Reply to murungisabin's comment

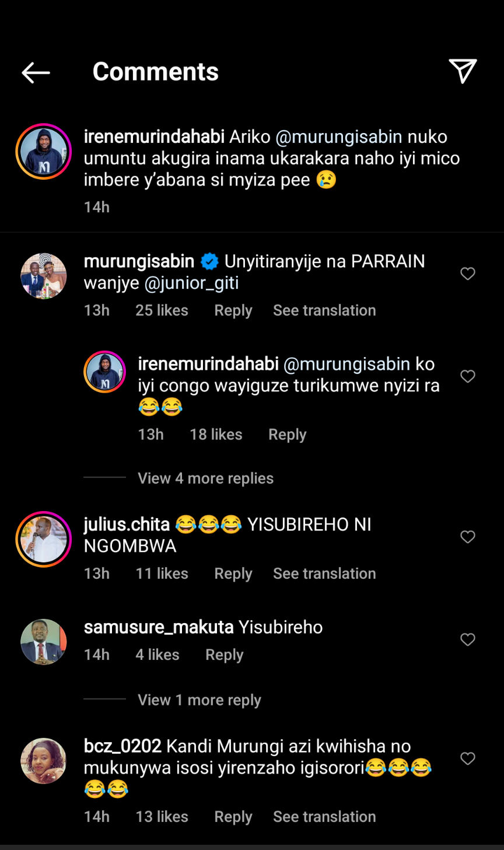[x=233, y=310]
